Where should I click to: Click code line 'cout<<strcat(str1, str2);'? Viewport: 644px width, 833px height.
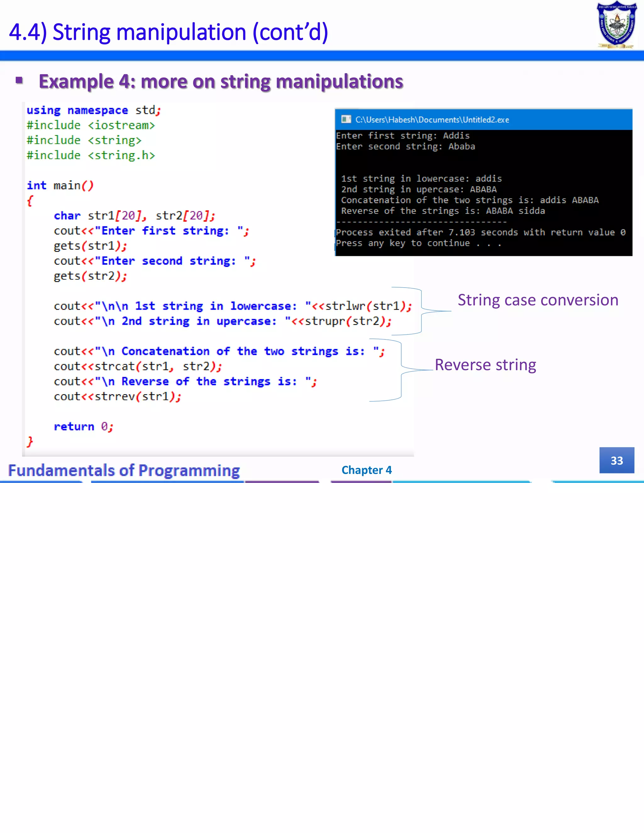coord(138,367)
